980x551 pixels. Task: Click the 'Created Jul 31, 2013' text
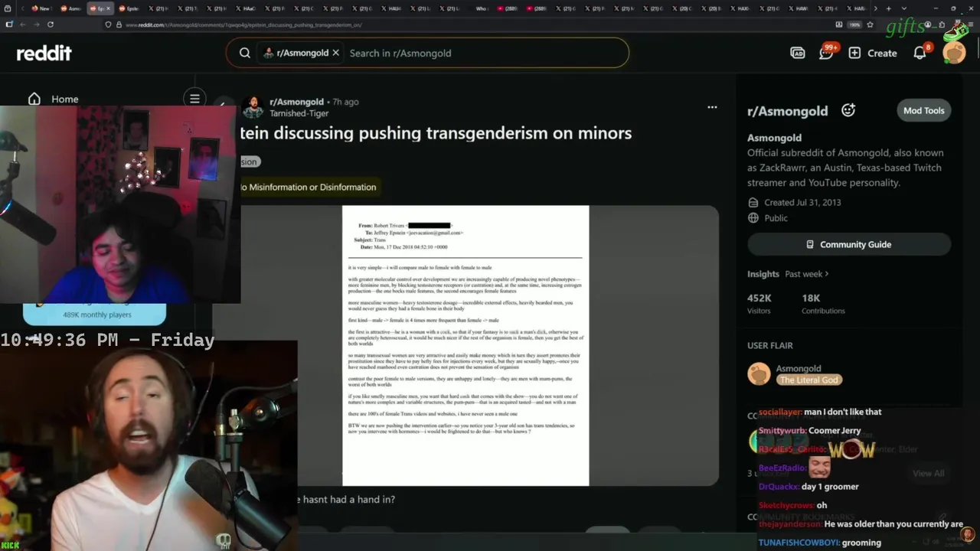tap(802, 202)
